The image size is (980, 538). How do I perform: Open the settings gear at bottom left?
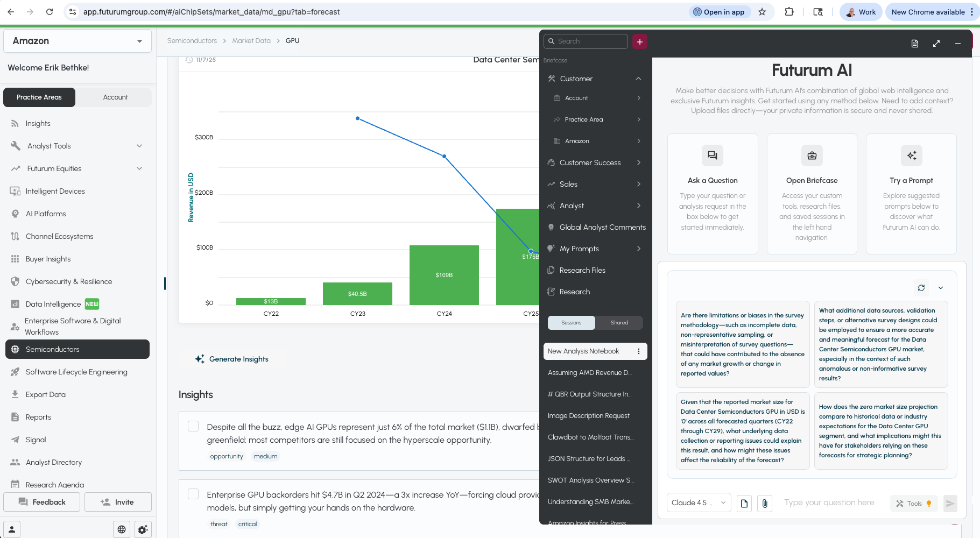tap(143, 529)
